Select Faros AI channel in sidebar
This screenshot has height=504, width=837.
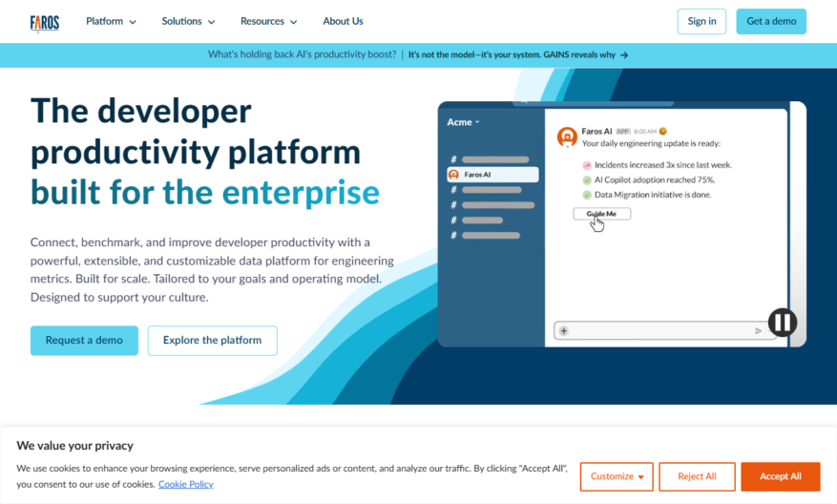click(492, 175)
